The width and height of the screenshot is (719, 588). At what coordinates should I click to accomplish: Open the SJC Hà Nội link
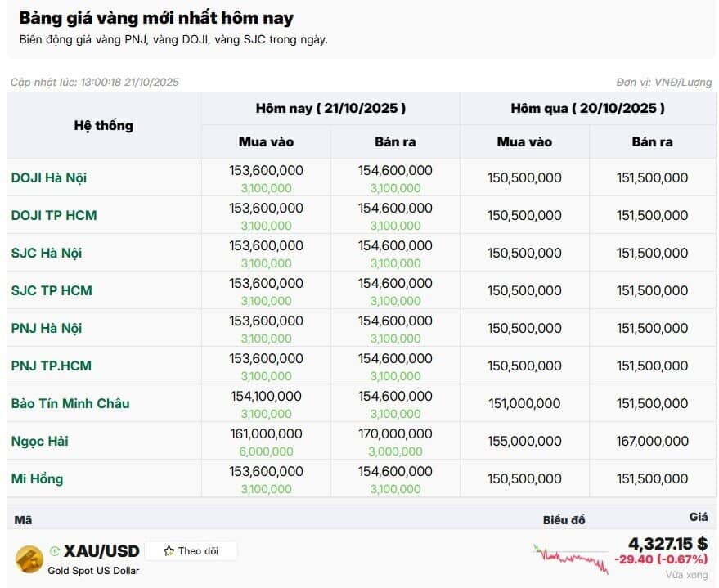(x=47, y=253)
